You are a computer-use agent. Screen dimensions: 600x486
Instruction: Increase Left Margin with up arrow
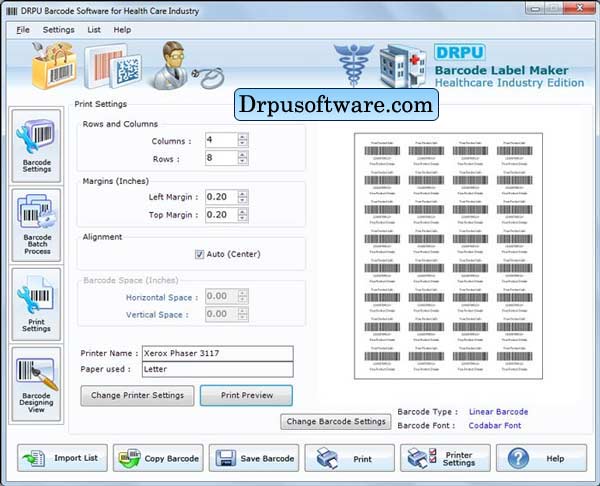(x=243, y=194)
